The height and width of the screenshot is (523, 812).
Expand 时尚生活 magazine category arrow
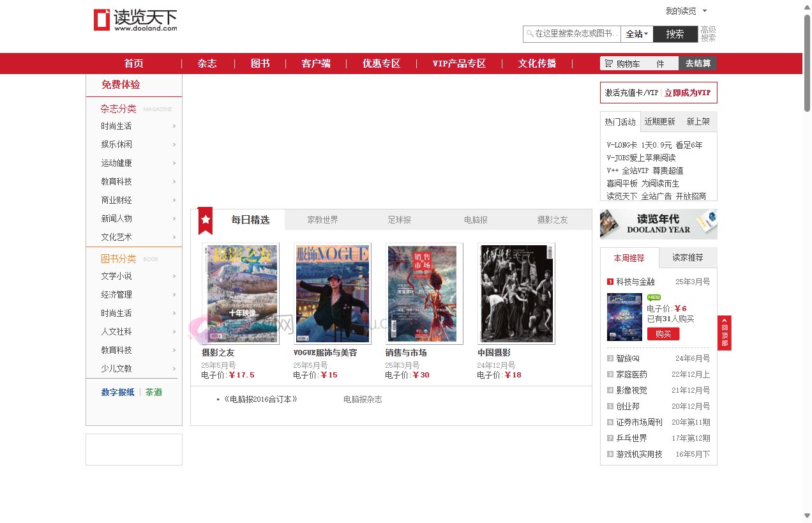click(x=174, y=126)
